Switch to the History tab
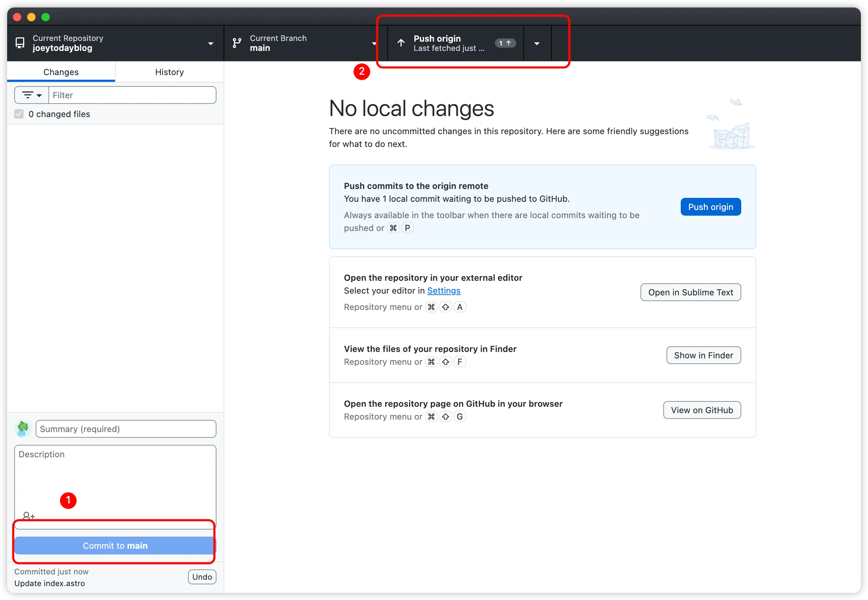The height and width of the screenshot is (600, 868). coord(169,72)
